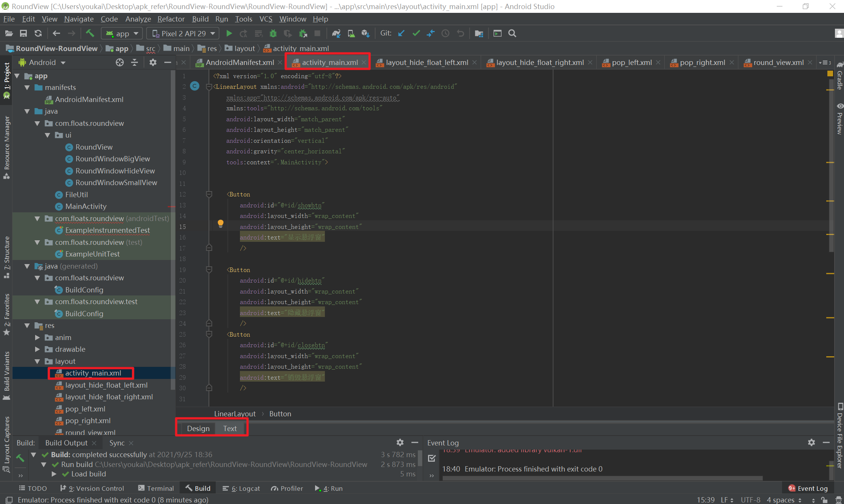Switch editor to Text view
Image resolution: width=844 pixels, height=504 pixels.
tap(230, 428)
